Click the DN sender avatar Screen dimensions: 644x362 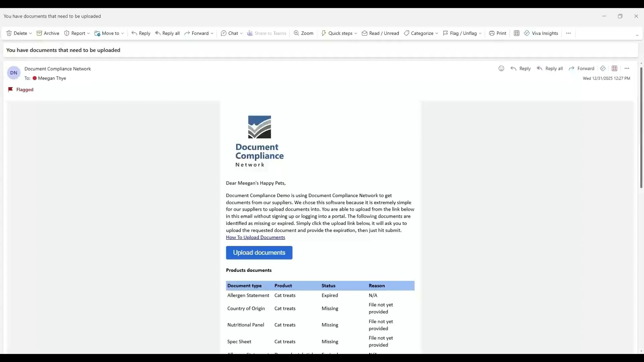click(14, 73)
